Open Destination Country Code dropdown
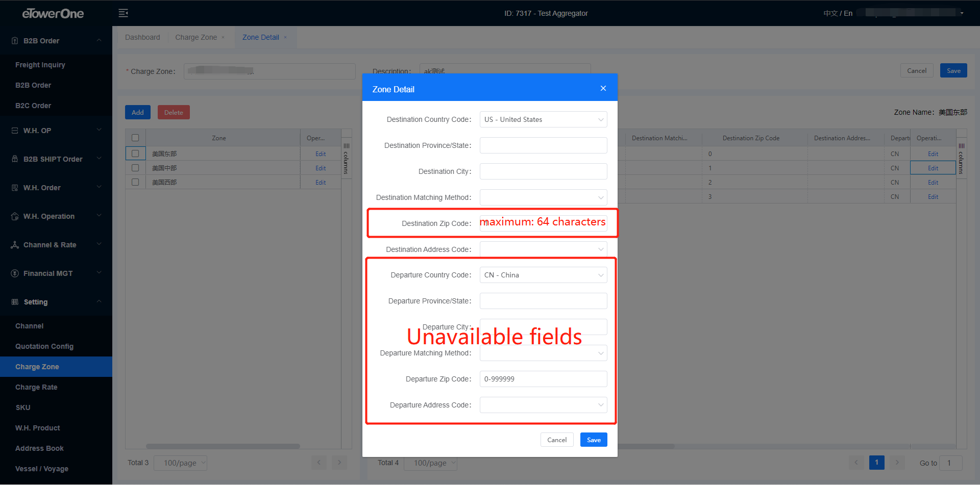This screenshot has width=980, height=485. pos(544,119)
